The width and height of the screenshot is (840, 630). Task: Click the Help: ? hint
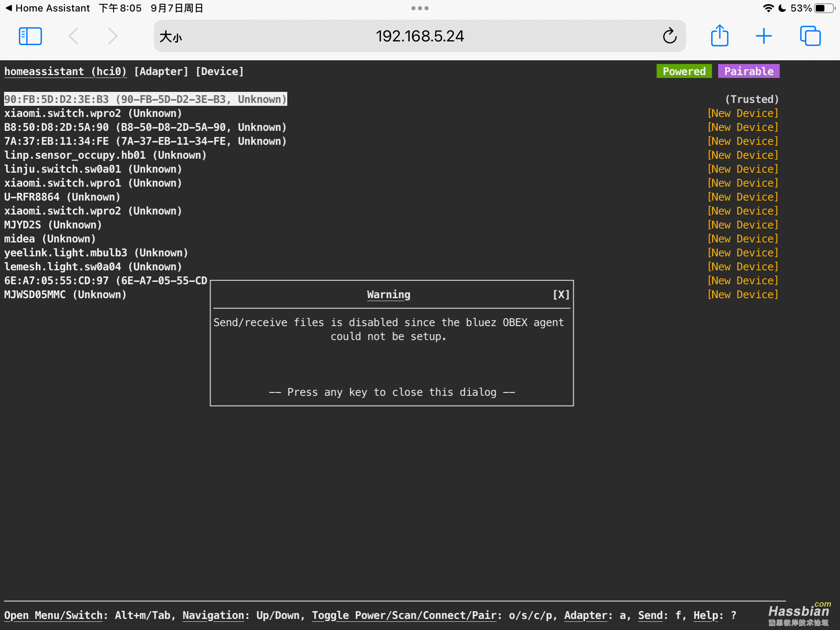pyautogui.click(x=715, y=615)
